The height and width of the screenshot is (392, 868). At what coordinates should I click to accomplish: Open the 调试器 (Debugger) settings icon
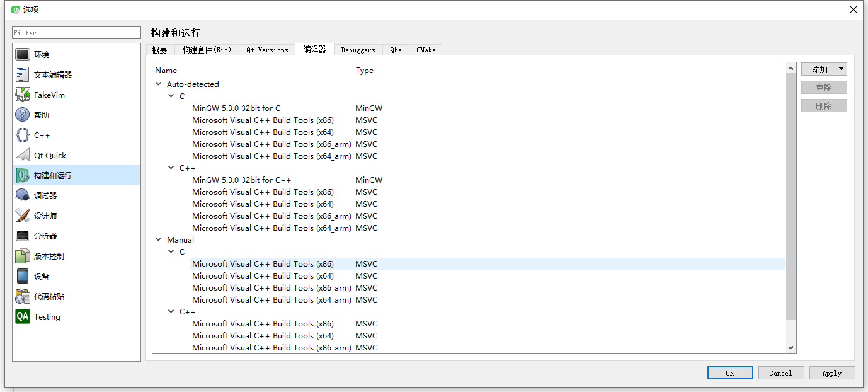(x=22, y=195)
